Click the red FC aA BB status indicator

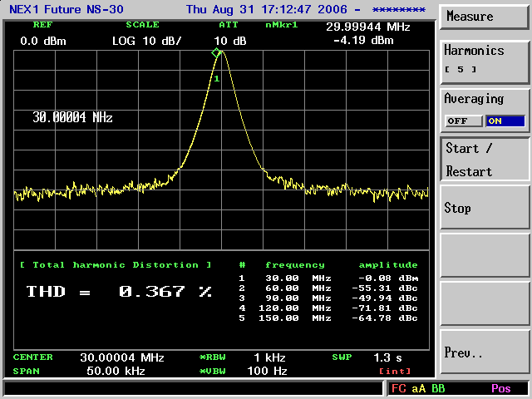click(417, 388)
